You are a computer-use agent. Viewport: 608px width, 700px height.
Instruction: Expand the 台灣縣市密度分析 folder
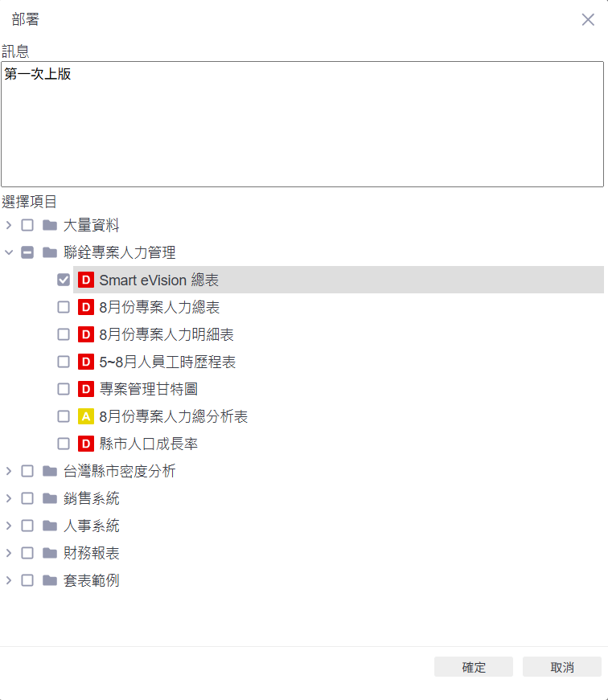click(9, 471)
